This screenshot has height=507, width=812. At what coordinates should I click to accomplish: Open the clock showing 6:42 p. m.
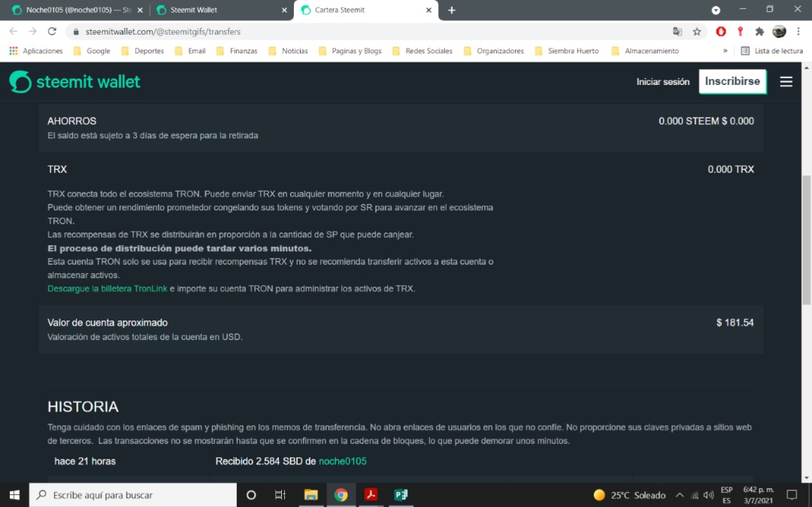point(758,495)
